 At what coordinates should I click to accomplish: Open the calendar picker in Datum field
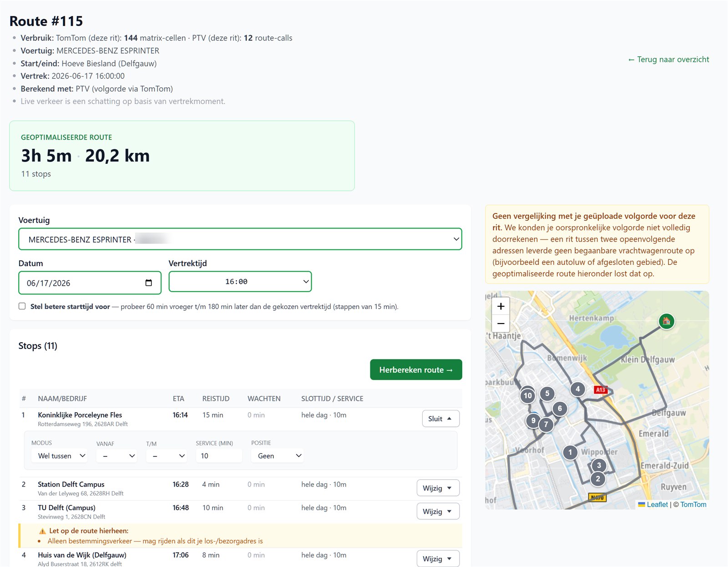coord(148,283)
